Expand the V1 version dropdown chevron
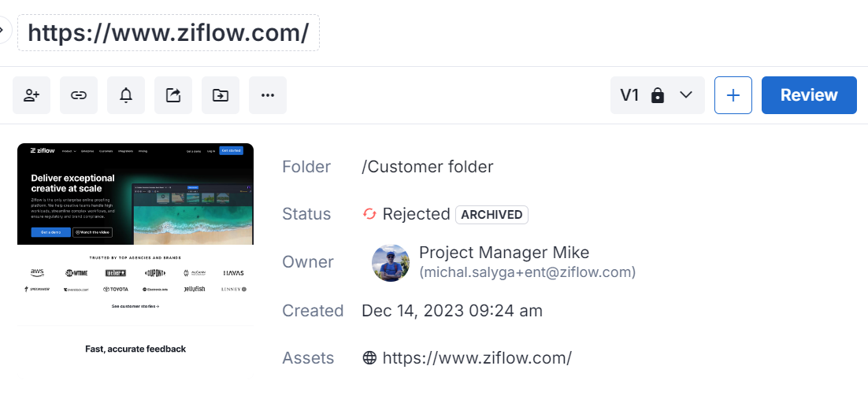Image resolution: width=868 pixels, height=399 pixels. pyautogui.click(x=685, y=95)
